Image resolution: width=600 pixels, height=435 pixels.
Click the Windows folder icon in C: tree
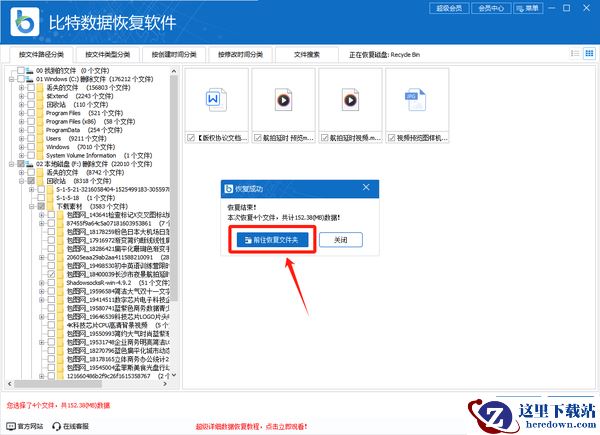40,147
